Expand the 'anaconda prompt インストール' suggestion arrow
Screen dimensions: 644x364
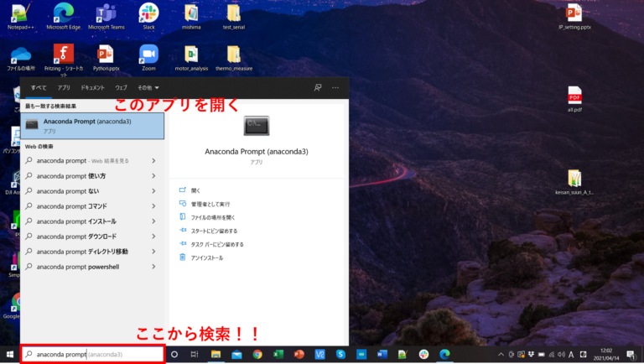(153, 221)
